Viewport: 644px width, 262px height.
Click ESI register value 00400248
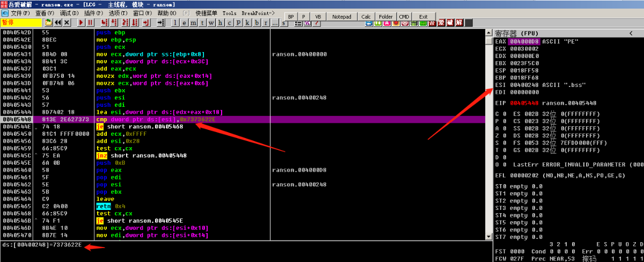point(524,85)
